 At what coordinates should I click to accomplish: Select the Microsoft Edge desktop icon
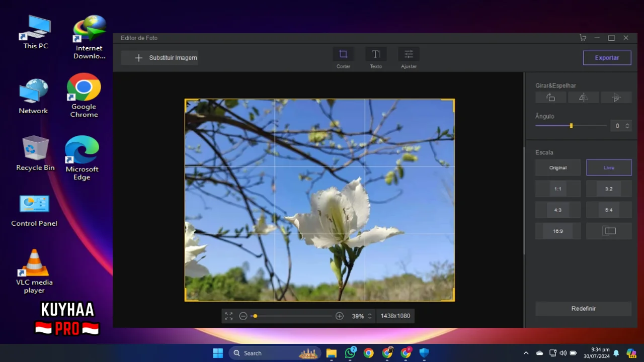click(82, 158)
